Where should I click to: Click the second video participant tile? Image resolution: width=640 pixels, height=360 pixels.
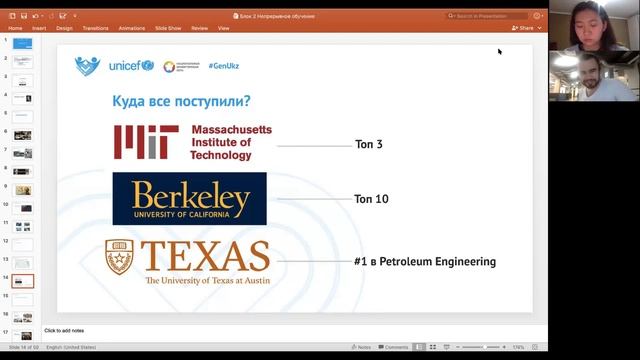pyautogui.click(x=594, y=76)
